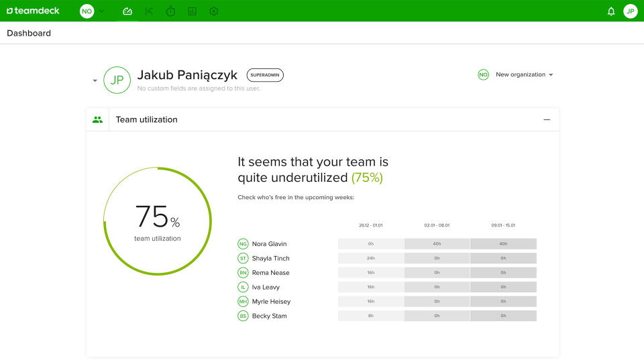This screenshot has width=644, height=362.
Task: Click the notifications bell icon
Action: (x=611, y=11)
